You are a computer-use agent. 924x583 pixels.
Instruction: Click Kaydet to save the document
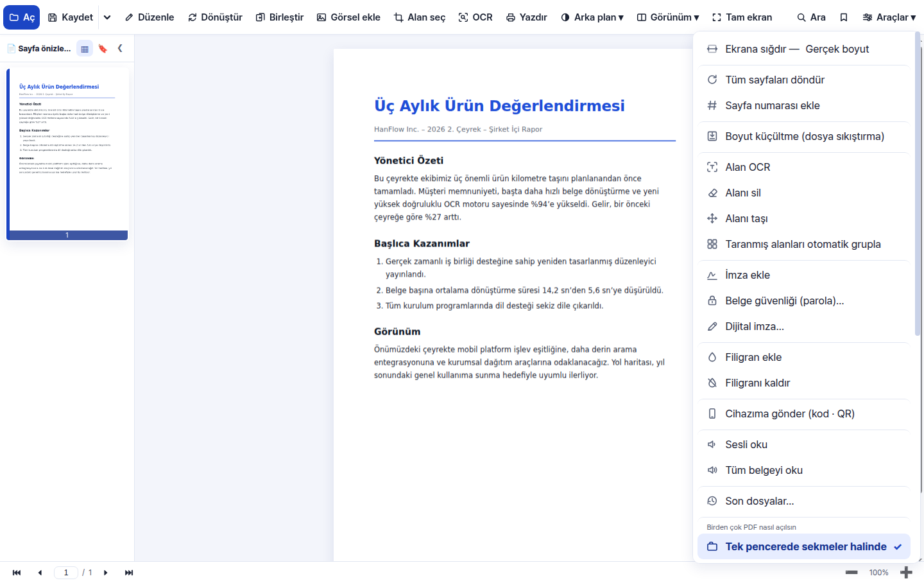pos(71,17)
